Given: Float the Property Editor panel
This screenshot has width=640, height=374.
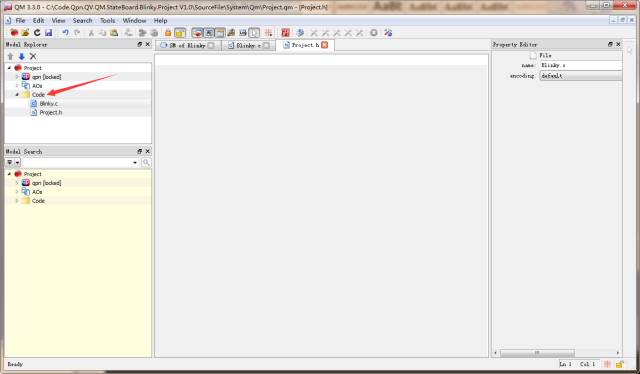Looking at the screenshot, I should click(x=610, y=44).
